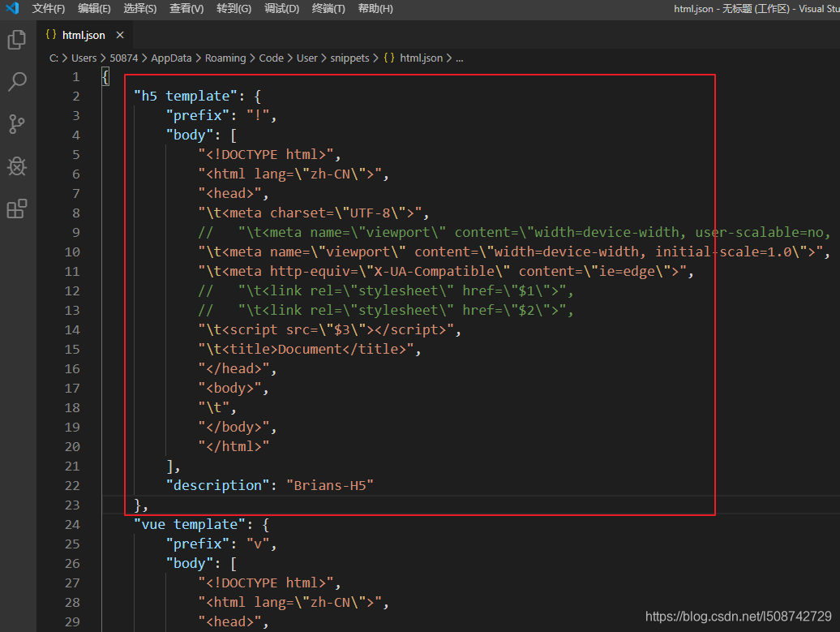
Task: Click the "Brians-H5" description value
Action: [x=330, y=486]
